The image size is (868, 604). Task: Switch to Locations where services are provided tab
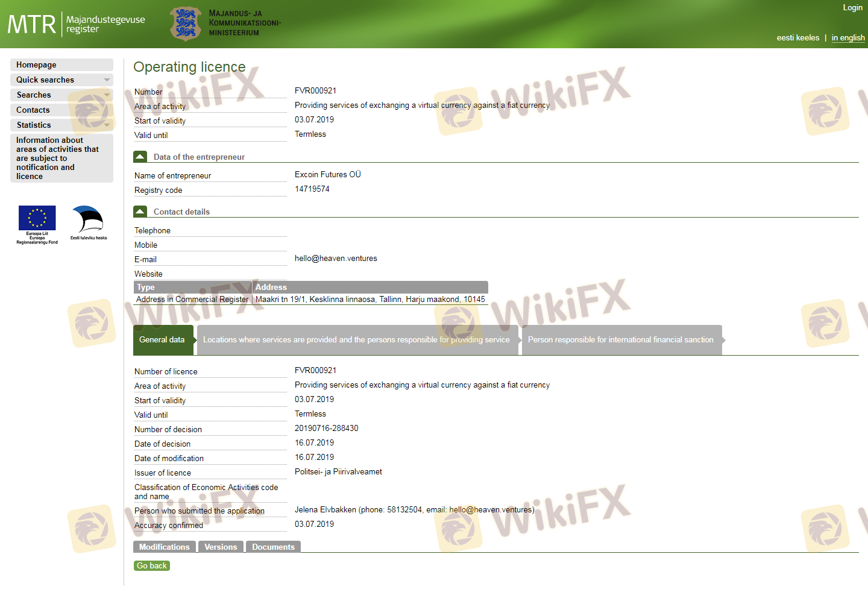click(356, 340)
